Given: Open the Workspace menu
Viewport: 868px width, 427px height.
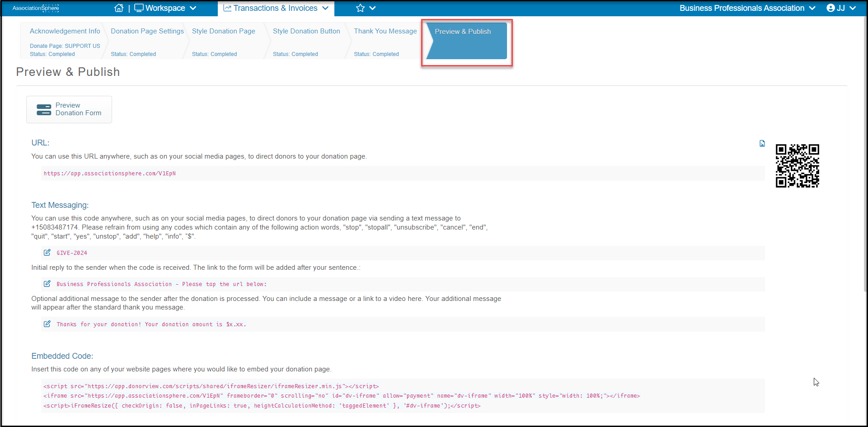Looking at the screenshot, I should (165, 8).
